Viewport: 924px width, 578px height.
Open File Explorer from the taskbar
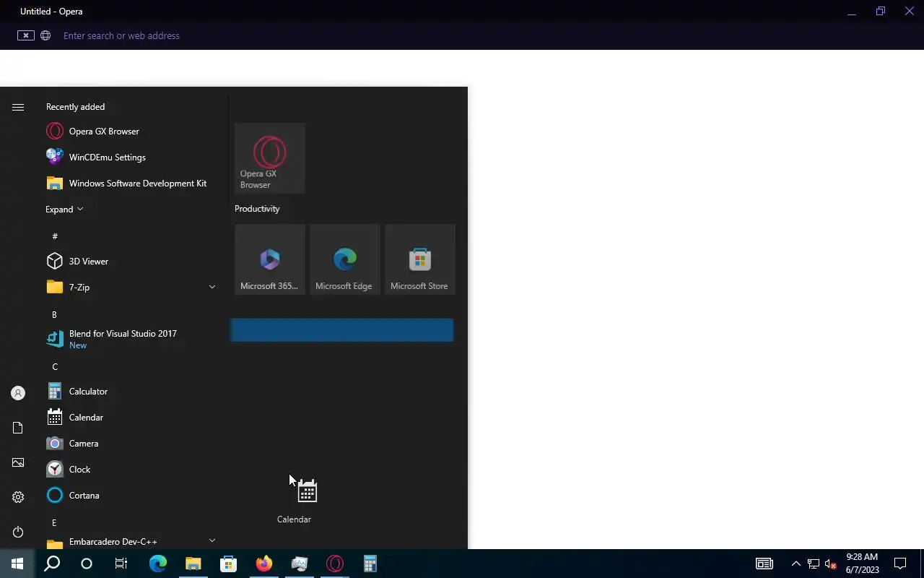193,564
